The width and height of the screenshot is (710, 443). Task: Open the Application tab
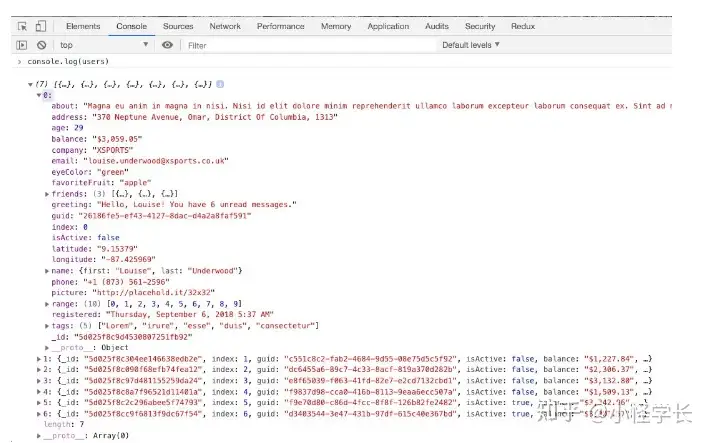coord(388,26)
